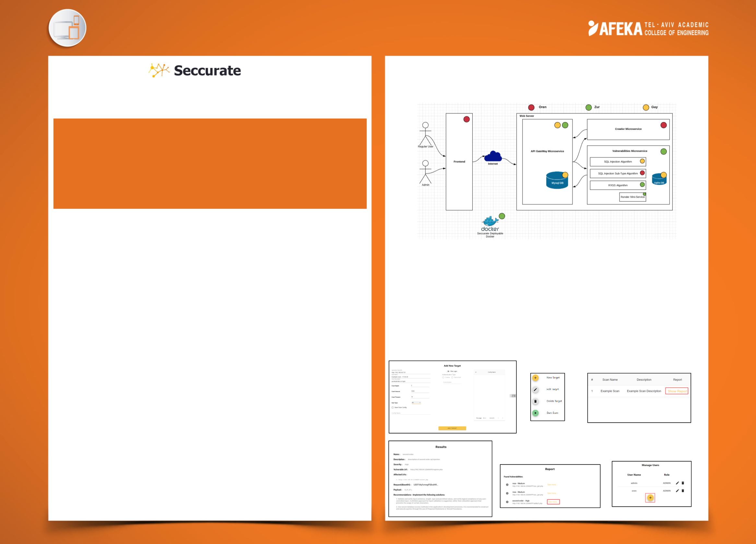
Task: Click the Admin stick figure
Action: click(425, 172)
